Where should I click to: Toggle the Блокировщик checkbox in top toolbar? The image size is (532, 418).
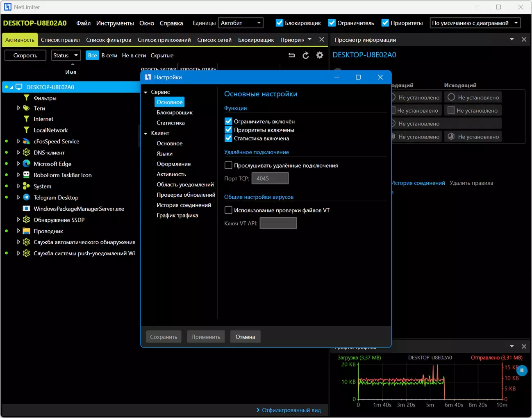(280, 23)
